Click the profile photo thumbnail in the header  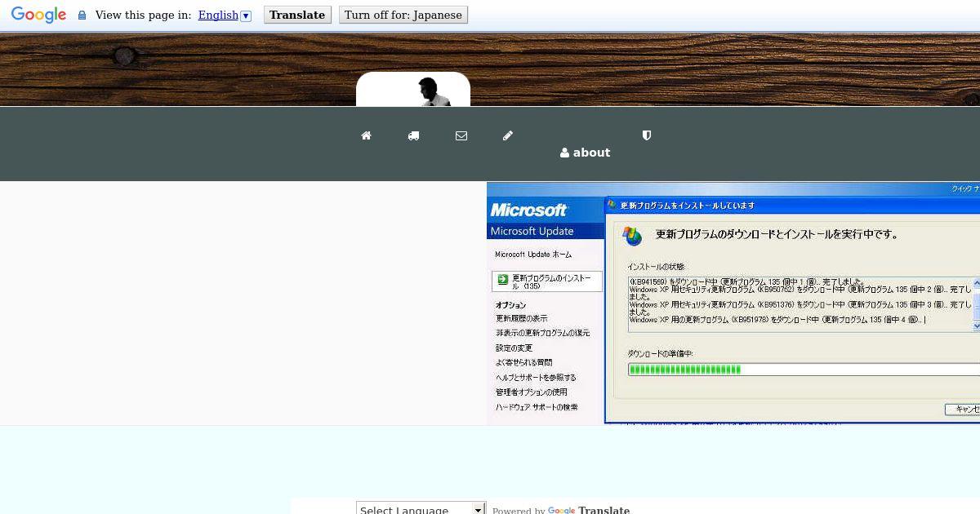[413, 89]
